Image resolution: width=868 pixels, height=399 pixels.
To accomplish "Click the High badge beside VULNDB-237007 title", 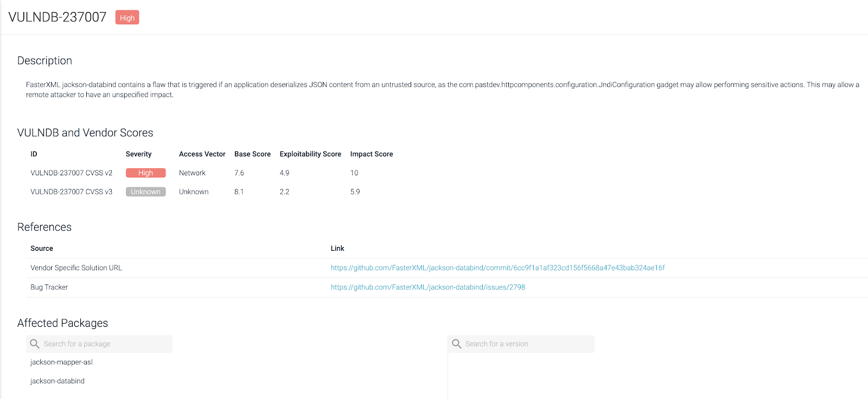I will [127, 17].
